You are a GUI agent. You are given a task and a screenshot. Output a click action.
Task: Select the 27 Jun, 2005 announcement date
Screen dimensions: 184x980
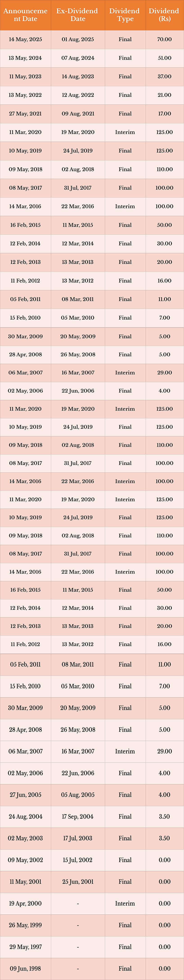25,795
